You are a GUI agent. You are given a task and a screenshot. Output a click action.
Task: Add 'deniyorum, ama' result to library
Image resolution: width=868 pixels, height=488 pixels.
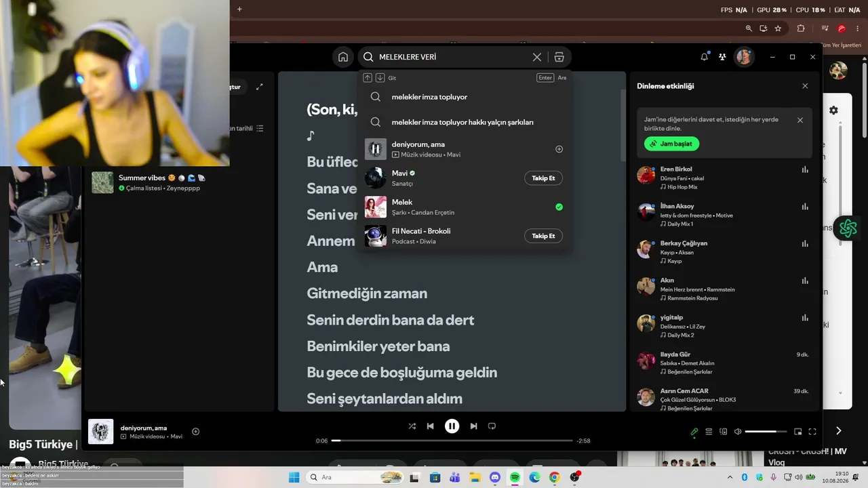pyautogui.click(x=559, y=149)
